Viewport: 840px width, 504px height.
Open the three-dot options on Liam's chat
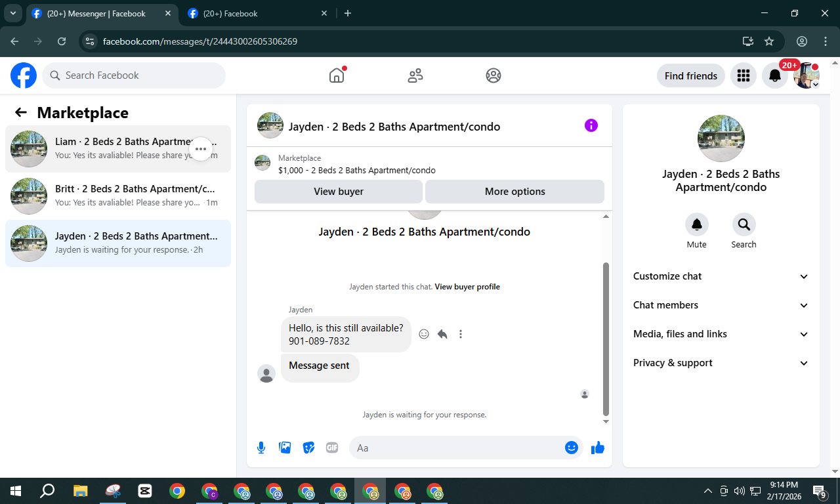point(201,149)
